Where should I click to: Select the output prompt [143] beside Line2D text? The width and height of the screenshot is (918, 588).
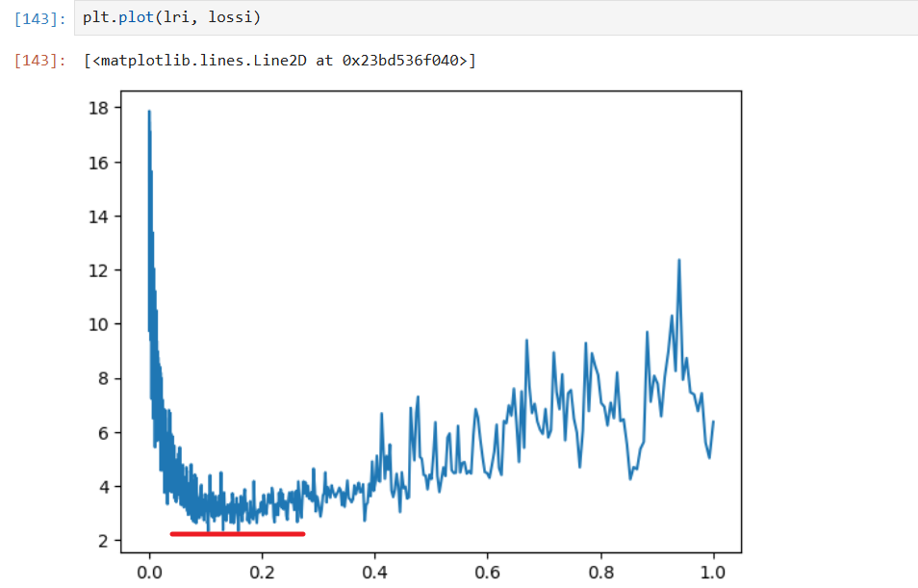[x=39, y=61]
